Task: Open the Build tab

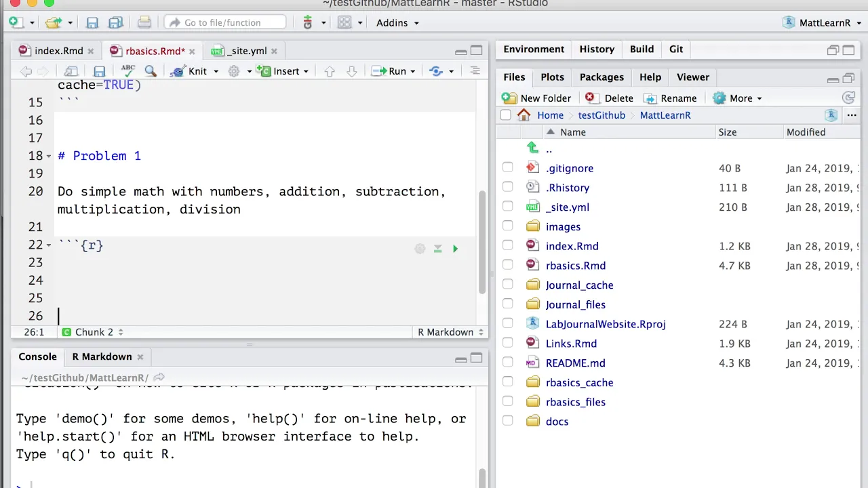Action: click(x=642, y=49)
